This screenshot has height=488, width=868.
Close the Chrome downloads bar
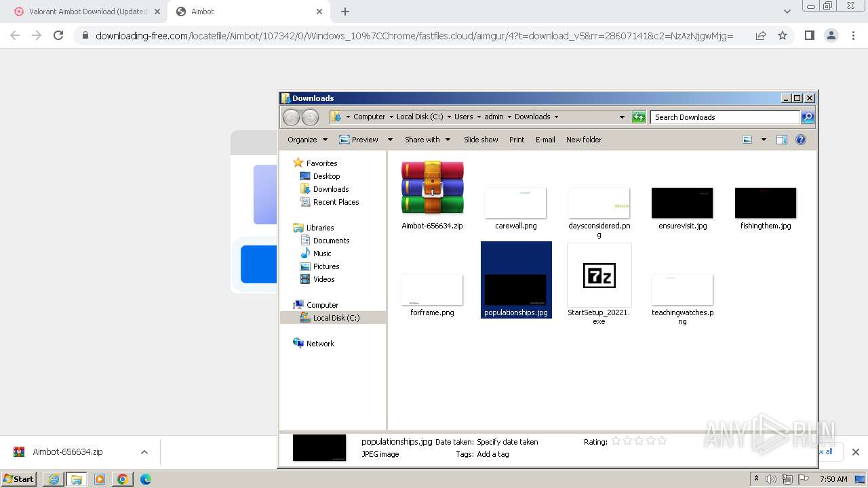pyautogui.click(x=856, y=452)
